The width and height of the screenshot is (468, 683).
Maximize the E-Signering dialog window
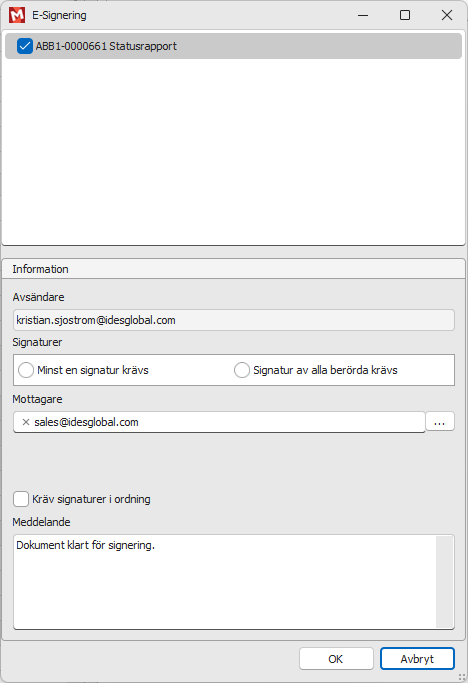click(x=405, y=15)
